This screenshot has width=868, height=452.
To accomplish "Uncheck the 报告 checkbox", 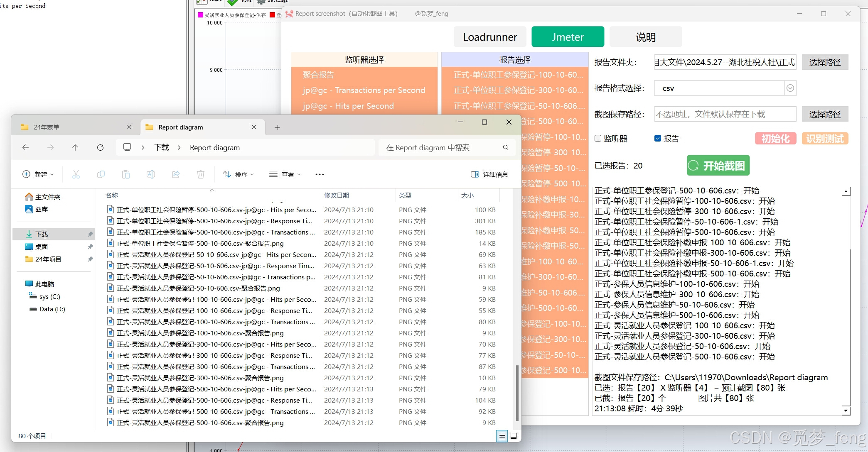I will [658, 138].
